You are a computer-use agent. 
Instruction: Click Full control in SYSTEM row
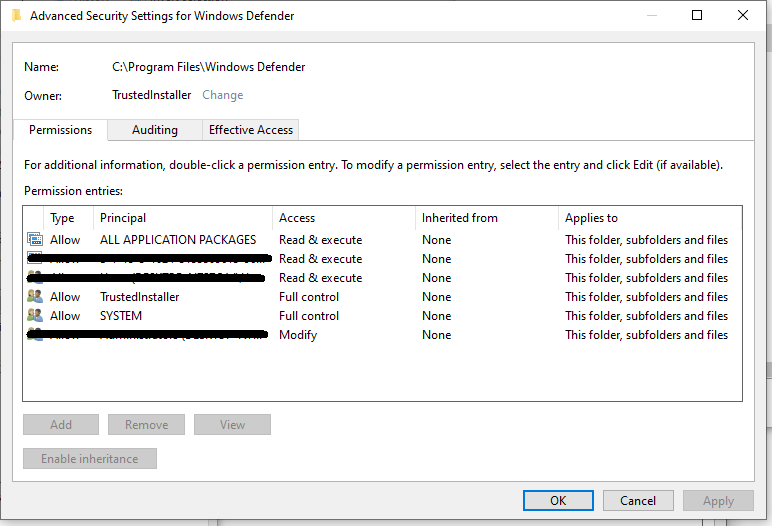coord(309,316)
